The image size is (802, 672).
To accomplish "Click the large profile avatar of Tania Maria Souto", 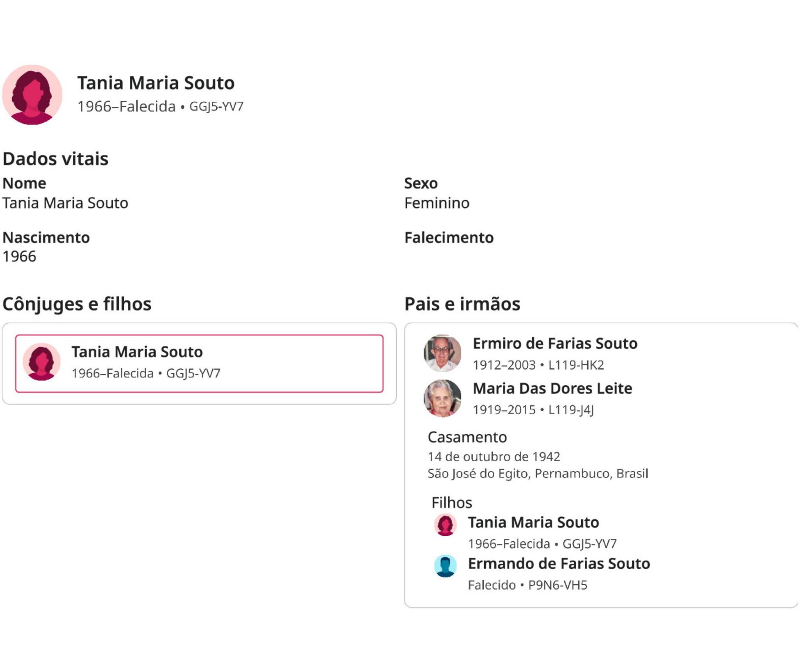I will tap(33, 94).
